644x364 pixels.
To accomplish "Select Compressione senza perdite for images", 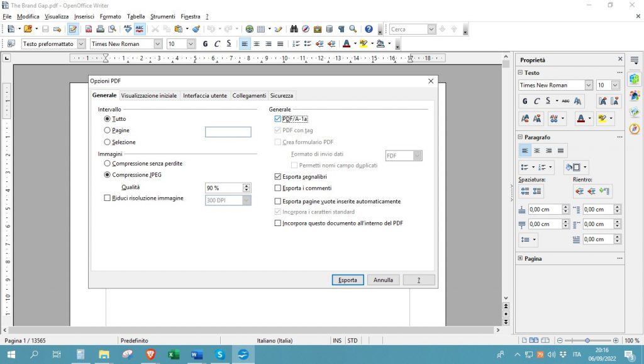I will (106, 163).
